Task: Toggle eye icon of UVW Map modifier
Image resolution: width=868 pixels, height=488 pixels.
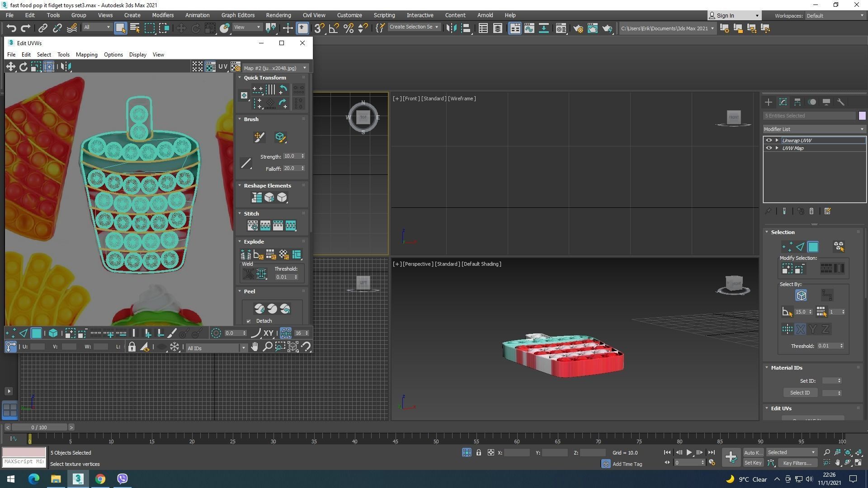Action: (x=769, y=148)
